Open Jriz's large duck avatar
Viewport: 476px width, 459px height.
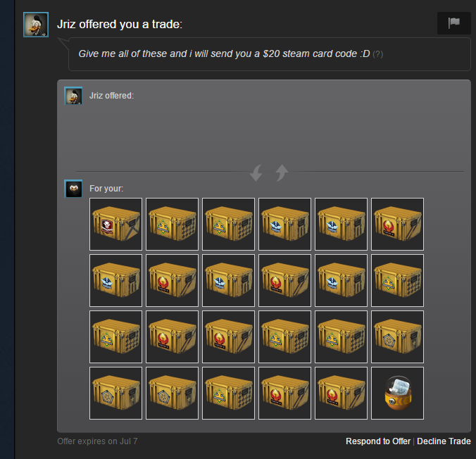pyautogui.click(x=36, y=25)
